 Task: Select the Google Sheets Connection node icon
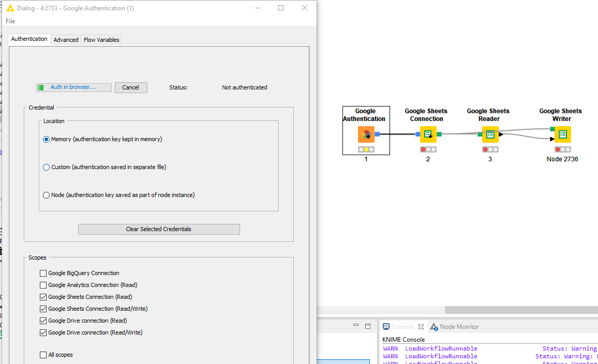click(428, 134)
